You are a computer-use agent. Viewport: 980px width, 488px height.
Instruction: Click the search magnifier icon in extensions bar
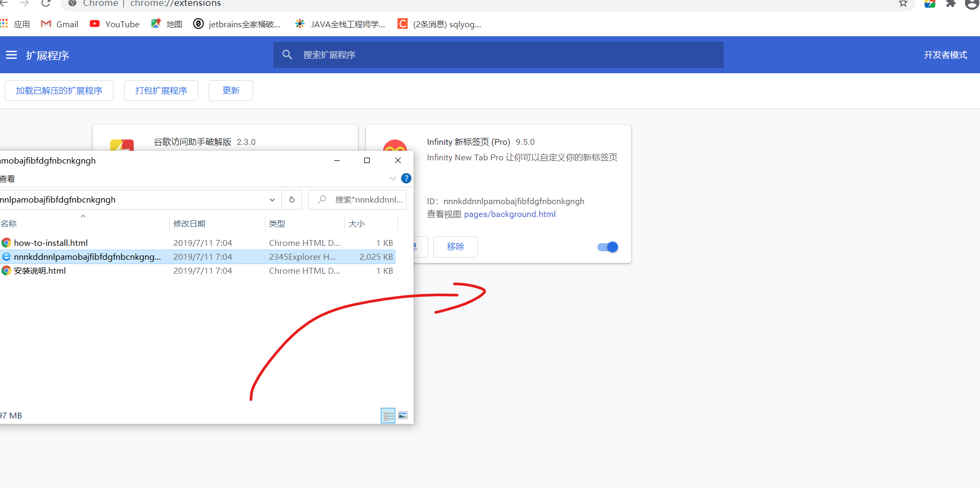click(x=287, y=55)
